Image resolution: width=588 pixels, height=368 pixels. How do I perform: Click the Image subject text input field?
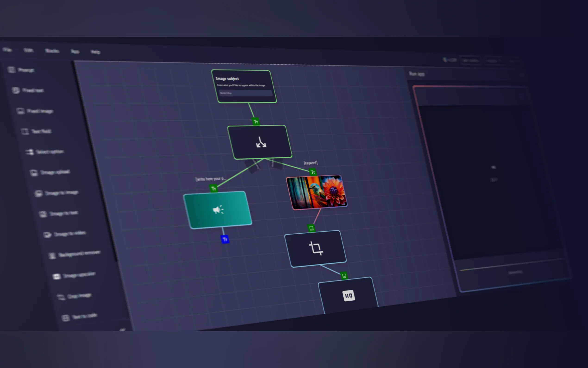click(x=246, y=93)
